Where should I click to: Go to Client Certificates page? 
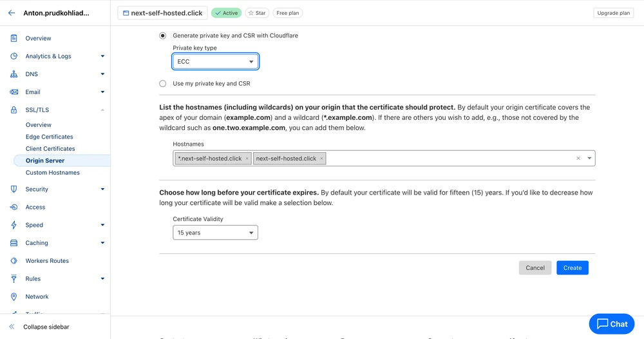[50, 149]
